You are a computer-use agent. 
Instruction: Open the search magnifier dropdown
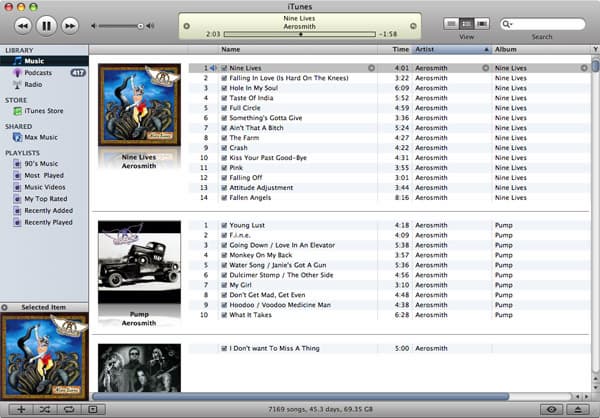(x=507, y=24)
